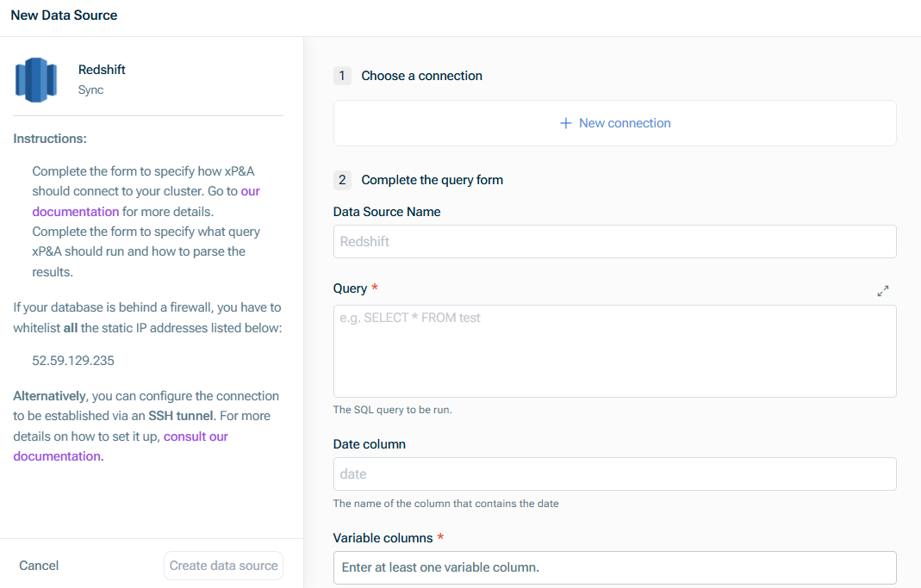The height and width of the screenshot is (588, 921).
Task: Click the "Choose a connection" heading
Action: point(421,76)
